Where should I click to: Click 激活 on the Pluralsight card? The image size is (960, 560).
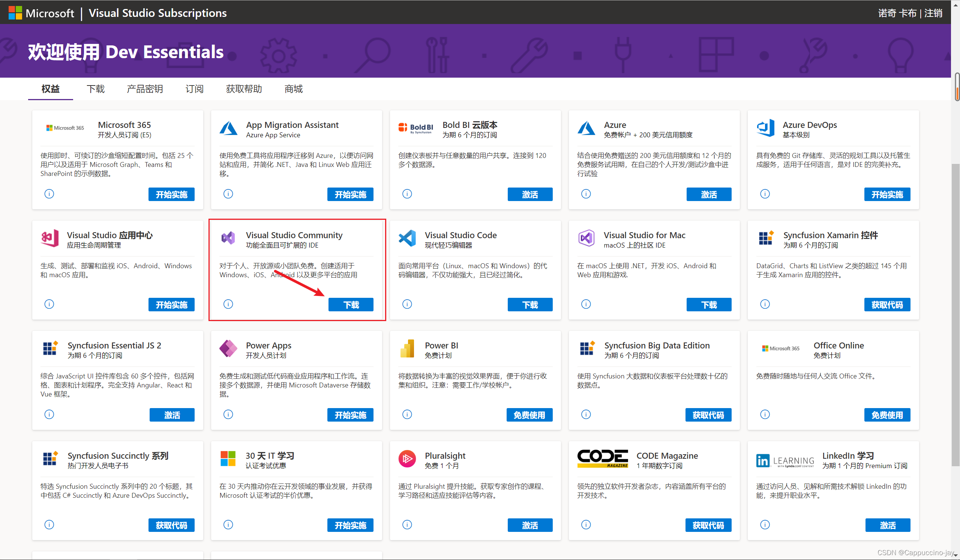click(530, 525)
